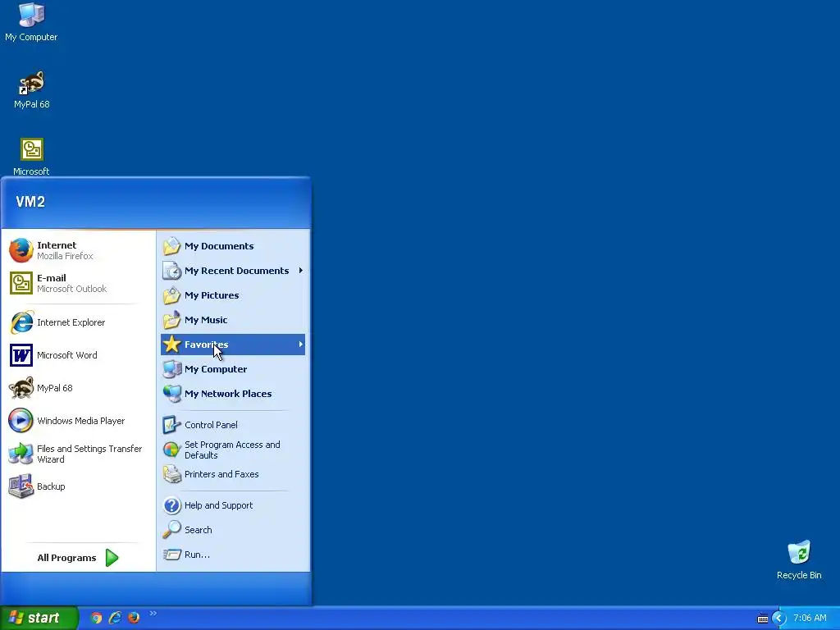Launch Files and Settings Transfer Wizard

[x=78, y=454]
